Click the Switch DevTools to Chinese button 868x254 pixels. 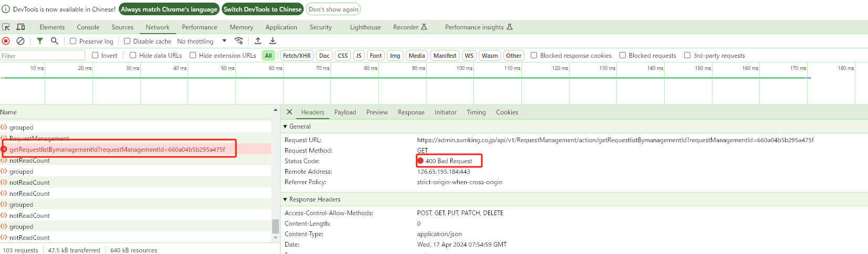[x=263, y=9]
